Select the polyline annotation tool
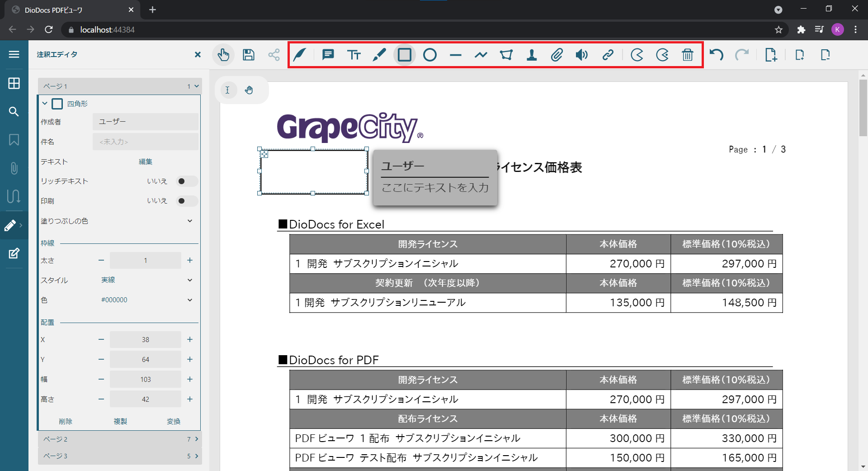The width and height of the screenshot is (868, 471). pyautogui.click(x=481, y=55)
